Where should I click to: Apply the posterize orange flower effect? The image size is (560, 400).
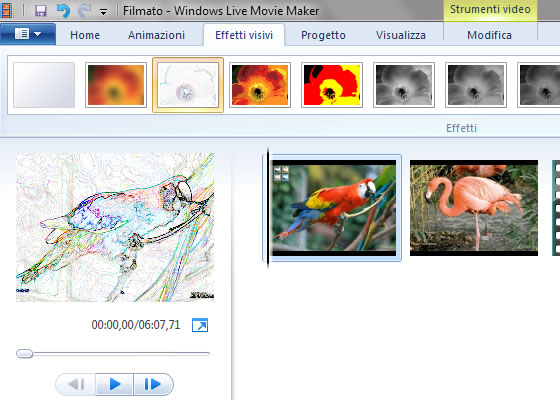coord(260,85)
